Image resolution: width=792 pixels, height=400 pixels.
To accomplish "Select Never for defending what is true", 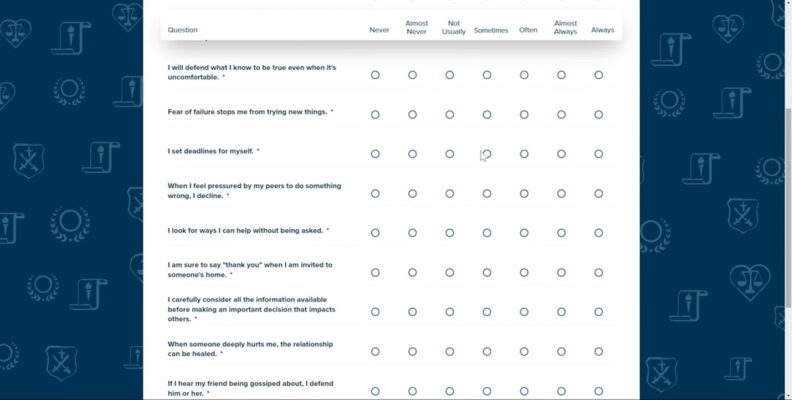I will coord(375,75).
